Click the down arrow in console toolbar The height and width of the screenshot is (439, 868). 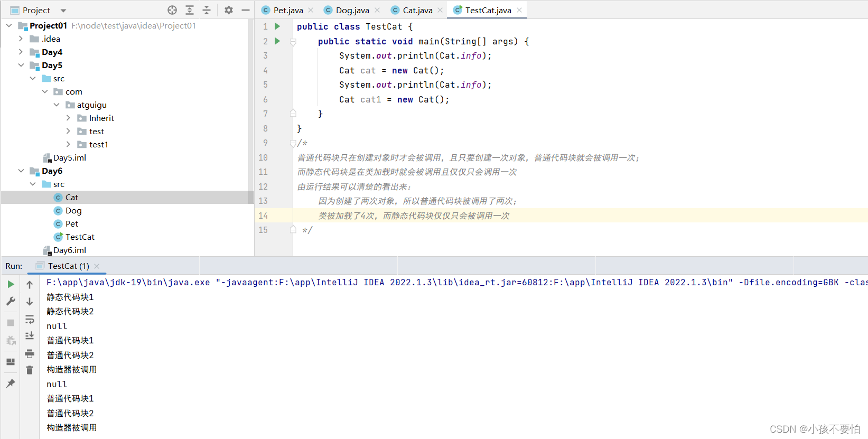pos(30,302)
